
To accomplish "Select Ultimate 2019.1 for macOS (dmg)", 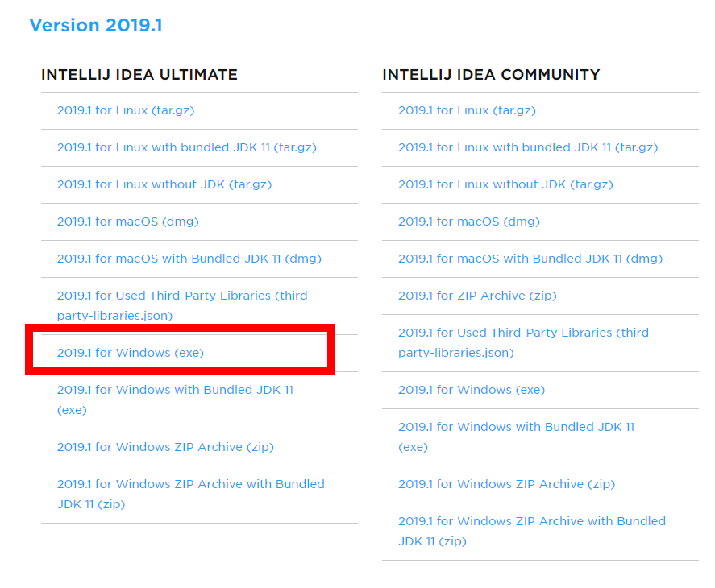I will pyautogui.click(x=127, y=222).
